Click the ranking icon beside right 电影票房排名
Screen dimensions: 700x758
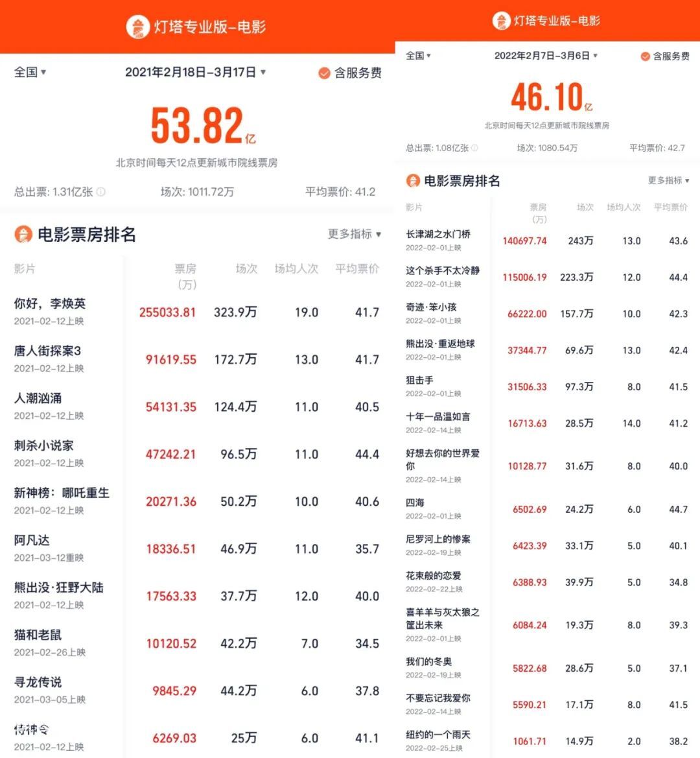tap(413, 181)
